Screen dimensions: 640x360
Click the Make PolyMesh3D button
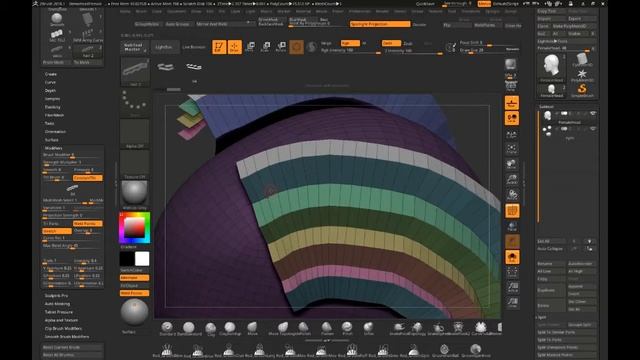575,27
